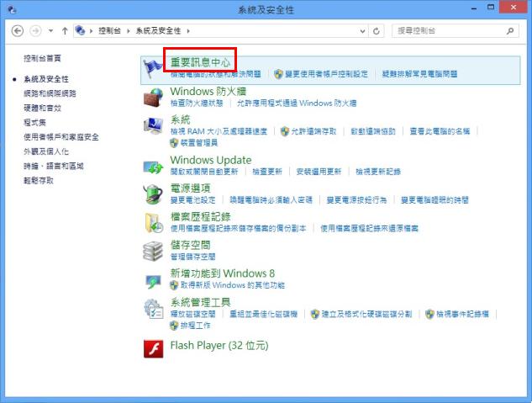This screenshot has width=532, height=403.
Task: Expand chevron before 控制台 breadcrumb
Action: click(91, 31)
